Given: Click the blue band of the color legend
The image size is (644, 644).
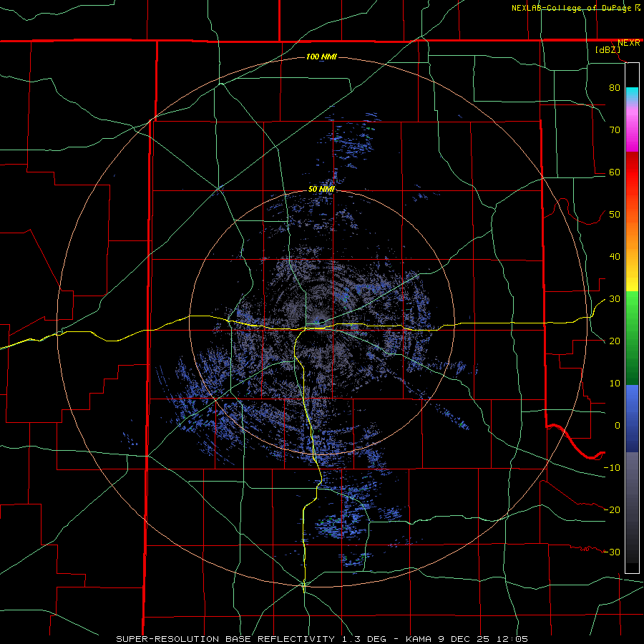Looking at the screenshot, I should point(632,418).
